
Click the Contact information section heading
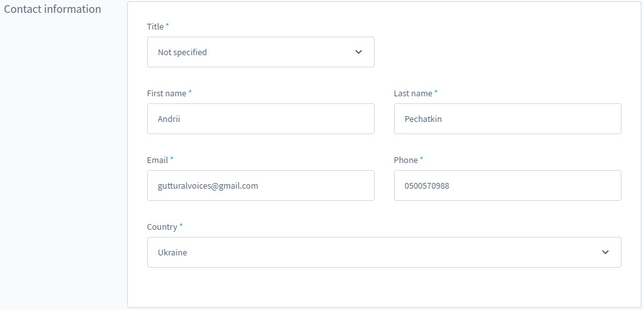[x=53, y=9]
